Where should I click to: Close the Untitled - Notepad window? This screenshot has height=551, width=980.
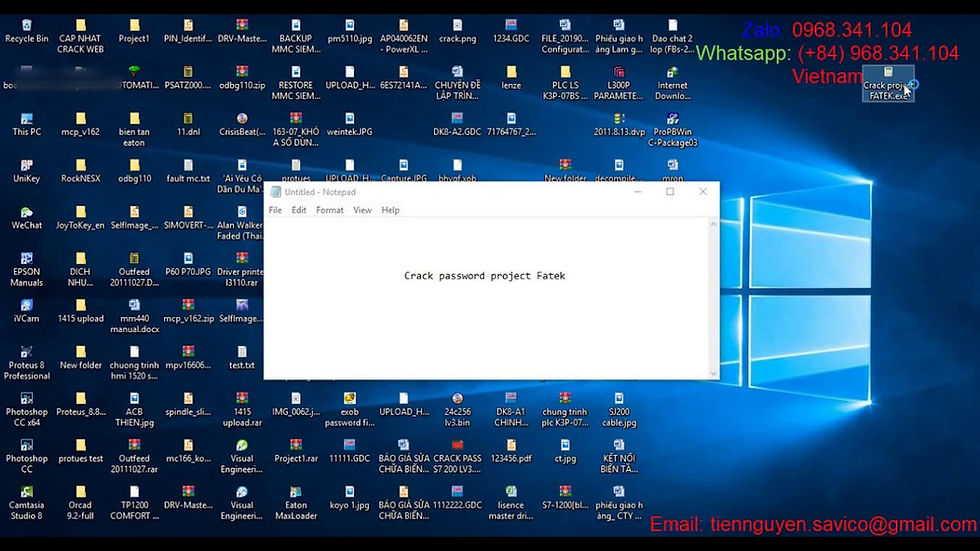point(703,191)
